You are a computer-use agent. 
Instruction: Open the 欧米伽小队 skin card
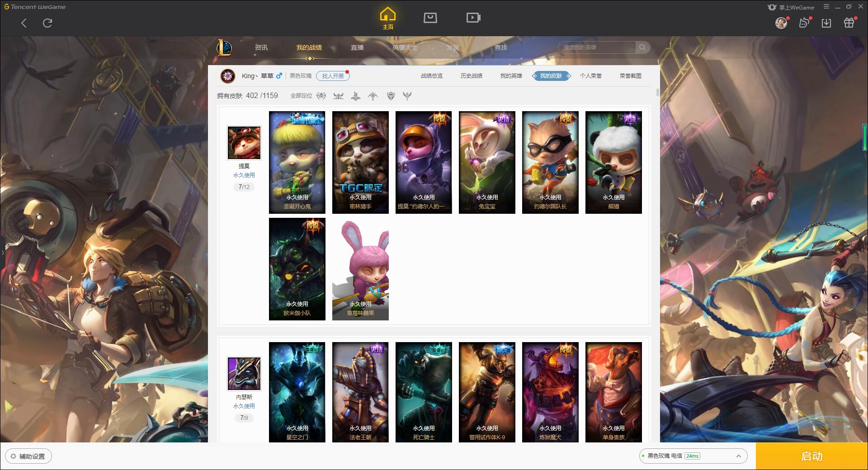pyautogui.click(x=297, y=269)
